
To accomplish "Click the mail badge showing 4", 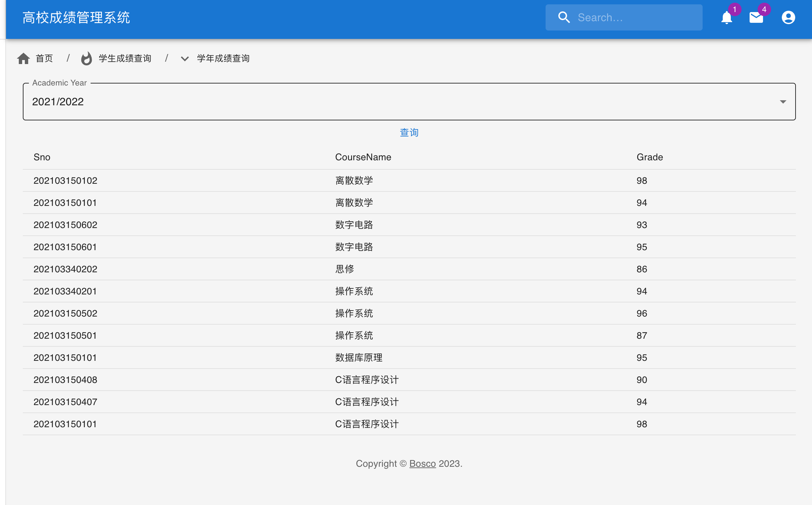I will click(764, 9).
